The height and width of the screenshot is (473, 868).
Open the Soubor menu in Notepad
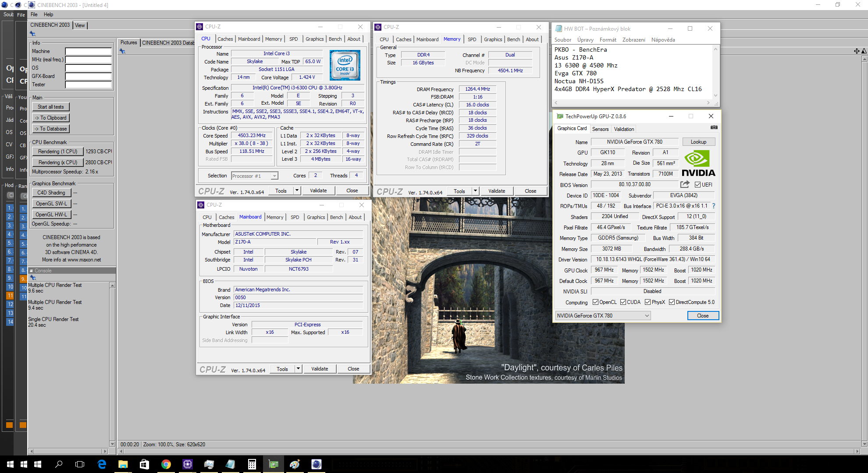(x=563, y=40)
